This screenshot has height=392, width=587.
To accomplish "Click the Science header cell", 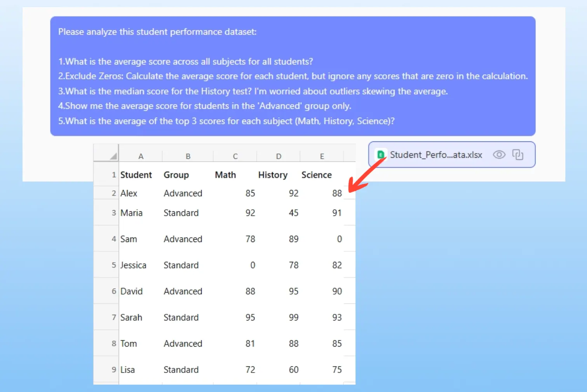I will [x=316, y=175].
